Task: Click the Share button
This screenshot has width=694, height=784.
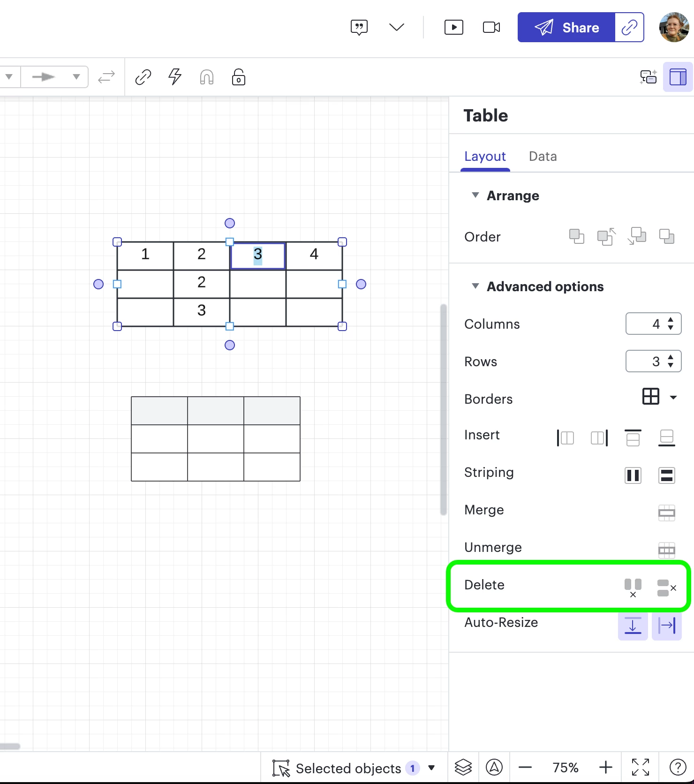Action: (566, 28)
